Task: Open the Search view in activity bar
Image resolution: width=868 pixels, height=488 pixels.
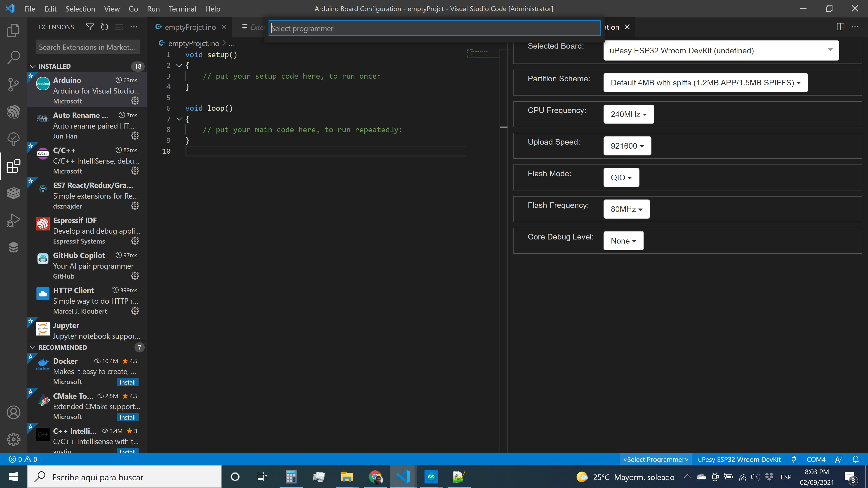Action: click(x=14, y=58)
